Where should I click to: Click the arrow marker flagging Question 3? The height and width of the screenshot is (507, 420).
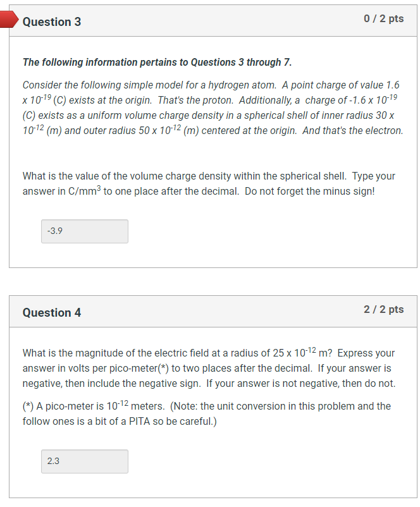coord(7,20)
